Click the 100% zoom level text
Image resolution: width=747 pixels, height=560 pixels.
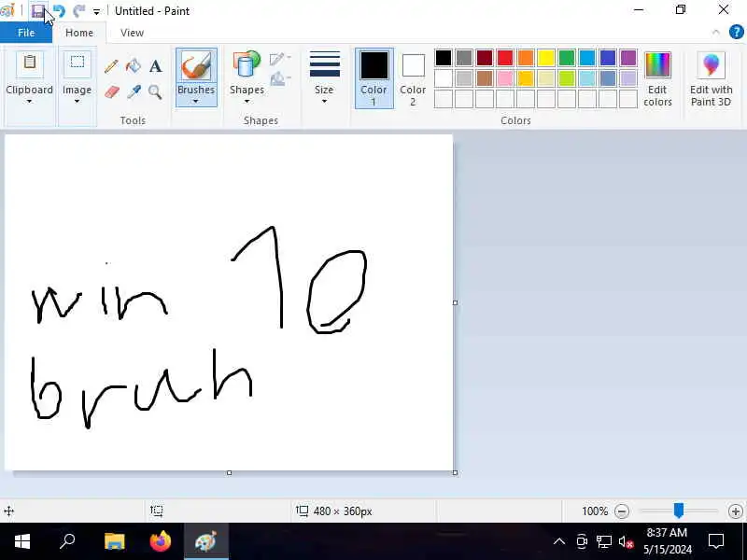click(595, 511)
